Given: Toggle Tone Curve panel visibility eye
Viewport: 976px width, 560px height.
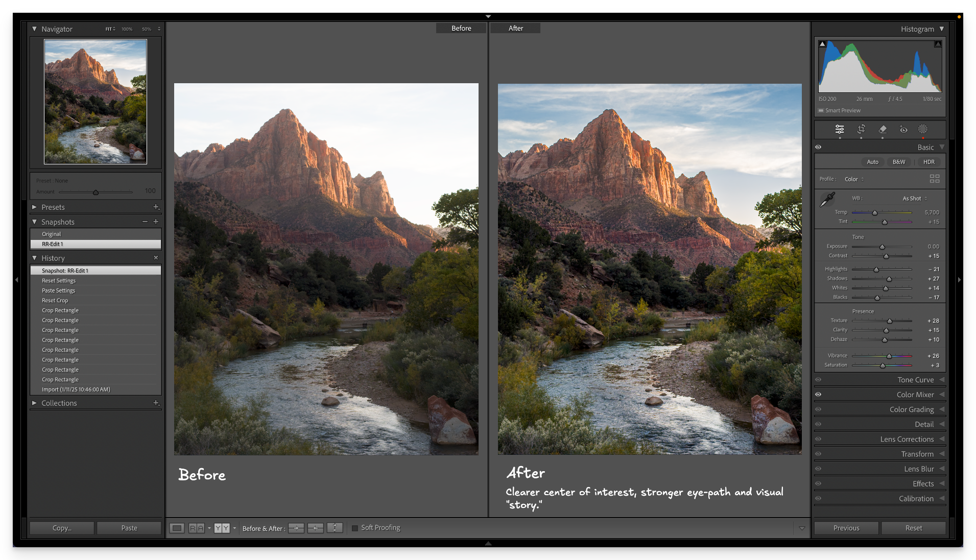Looking at the screenshot, I should pos(818,380).
